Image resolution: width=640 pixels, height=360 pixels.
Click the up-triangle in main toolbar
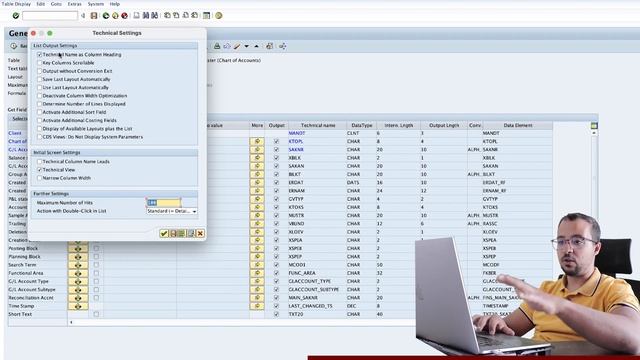pyautogui.click(x=256, y=46)
